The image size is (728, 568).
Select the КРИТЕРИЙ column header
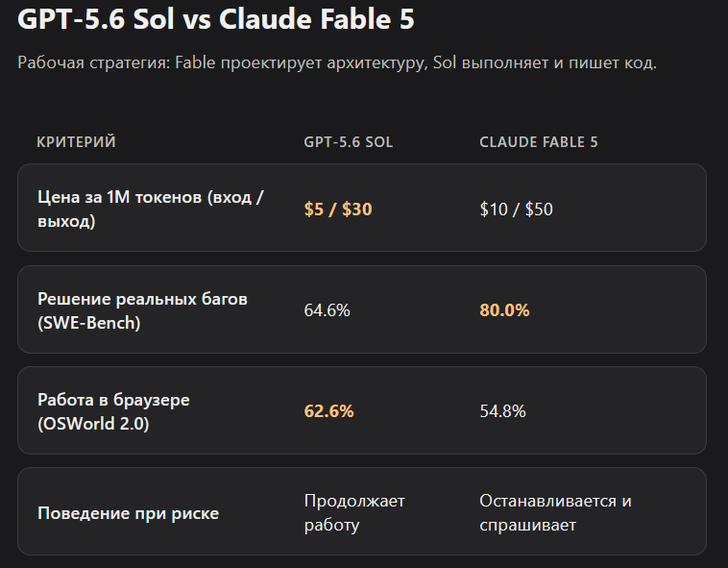click(76, 141)
